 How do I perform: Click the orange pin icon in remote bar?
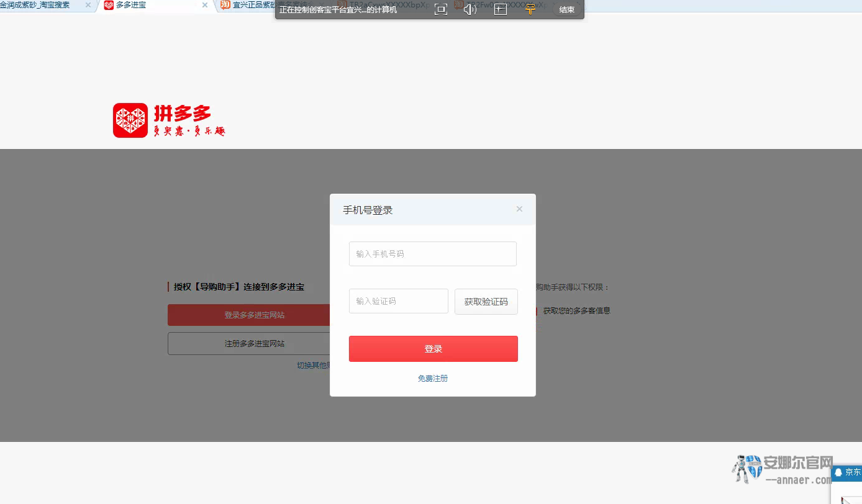pyautogui.click(x=530, y=9)
